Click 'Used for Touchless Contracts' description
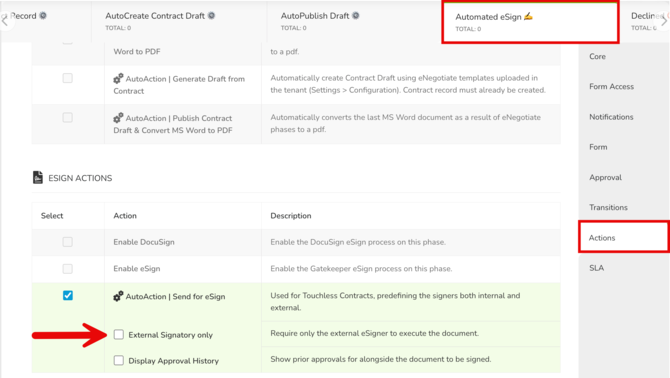 click(x=395, y=302)
